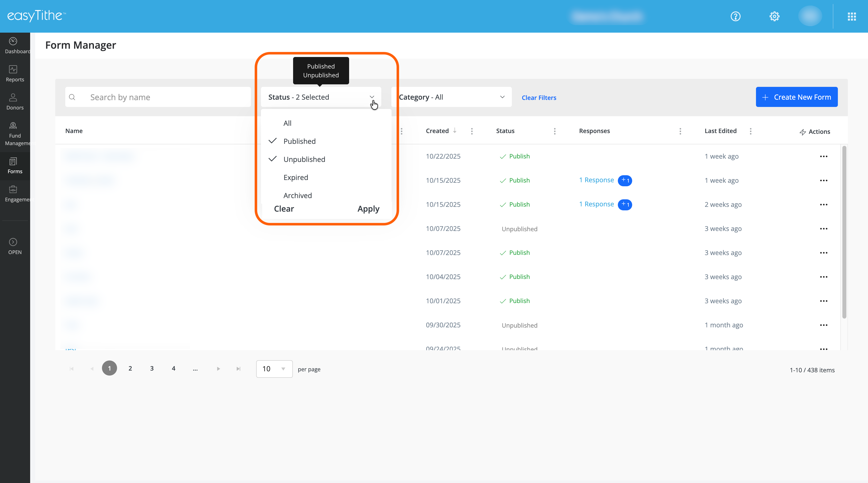Uncheck the Published status option
The width and height of the screenshot is (868, 483).
pos(299,141)
